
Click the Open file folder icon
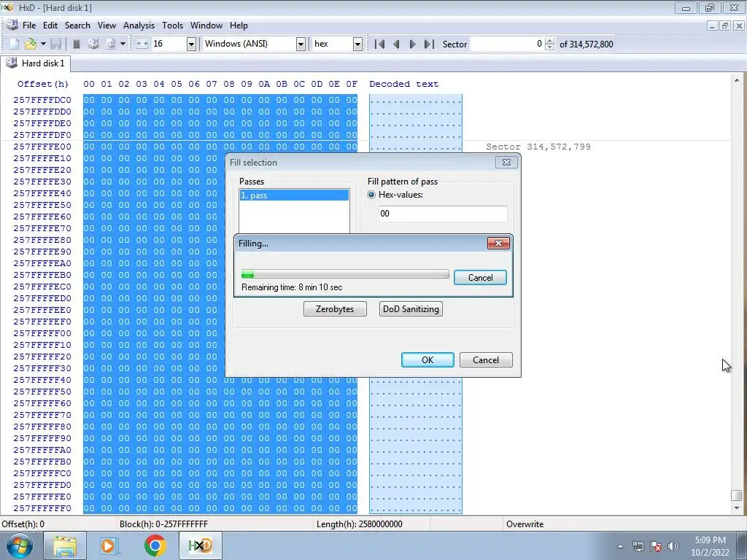31,44
